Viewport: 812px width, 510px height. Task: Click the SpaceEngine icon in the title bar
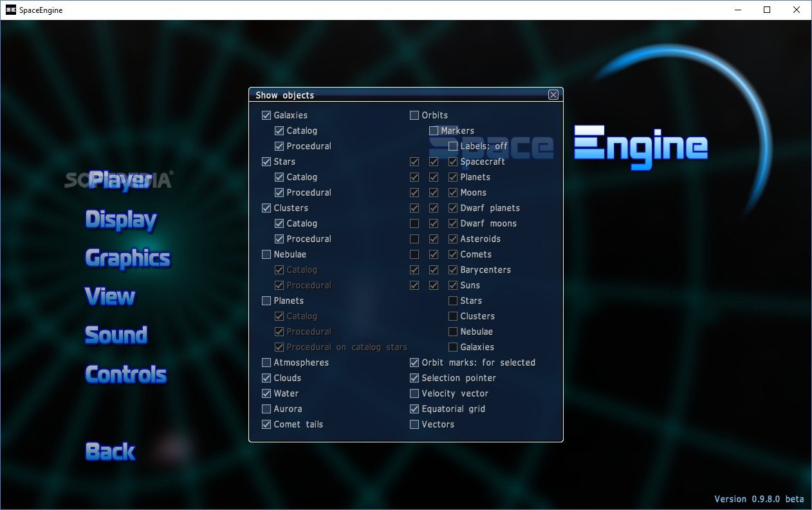[x=10, y=10]
